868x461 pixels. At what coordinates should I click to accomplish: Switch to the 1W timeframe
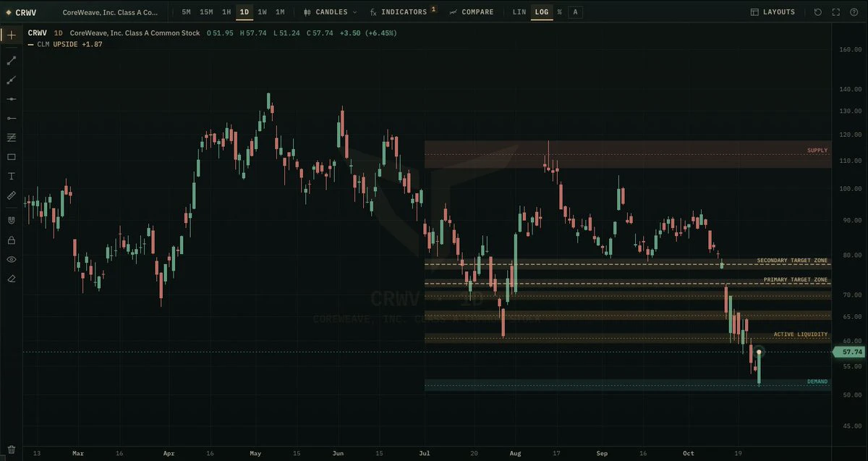[x=263, y=12]
